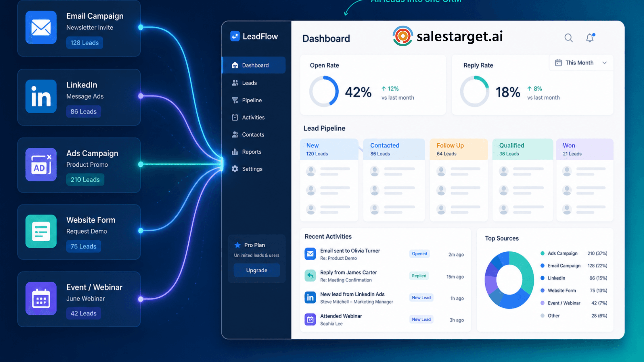This screenshot has height=362, width=644.
Task: Click the Email Campaign legend color dot
Action: (543, 266)
